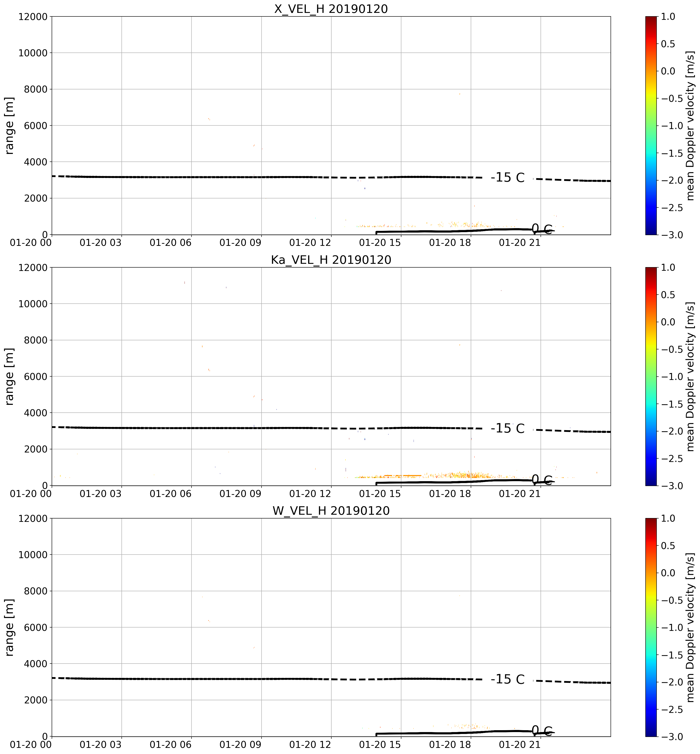
Task: Click the 01-20 00 x-tick under the top plot
Action: coord(31,243)
